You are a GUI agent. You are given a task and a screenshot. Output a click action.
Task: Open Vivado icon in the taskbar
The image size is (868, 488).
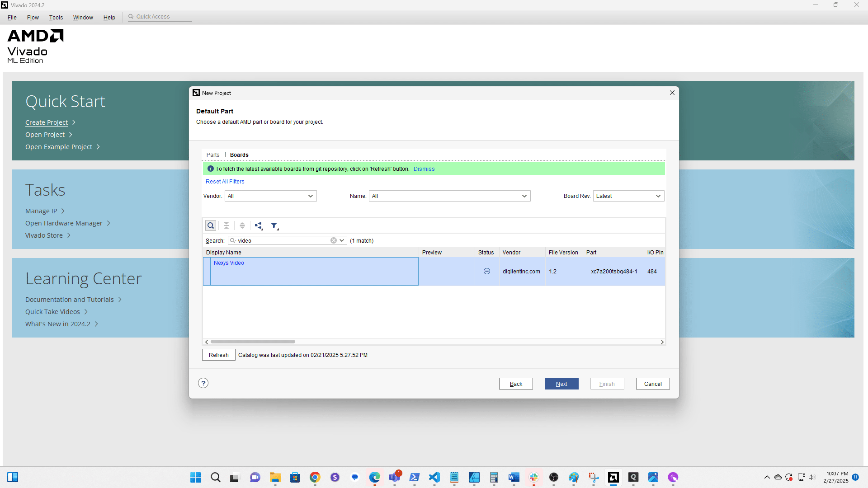(x=613, y=477)
